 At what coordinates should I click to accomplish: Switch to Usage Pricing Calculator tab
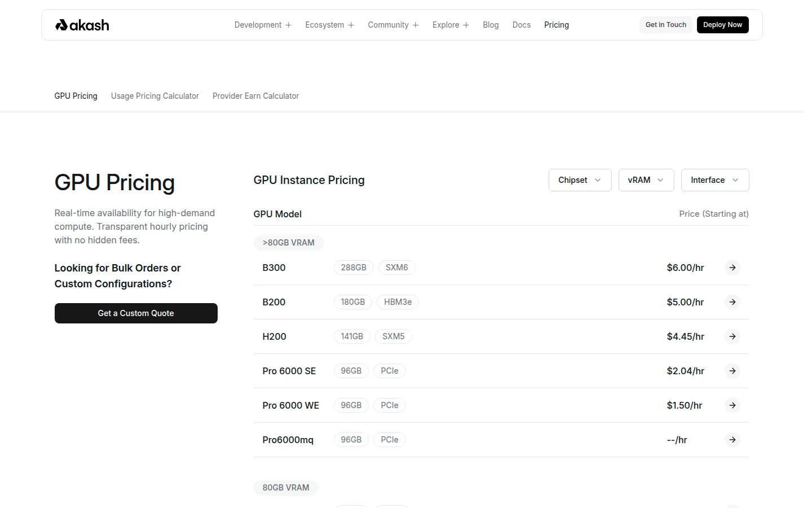[155, 96]
